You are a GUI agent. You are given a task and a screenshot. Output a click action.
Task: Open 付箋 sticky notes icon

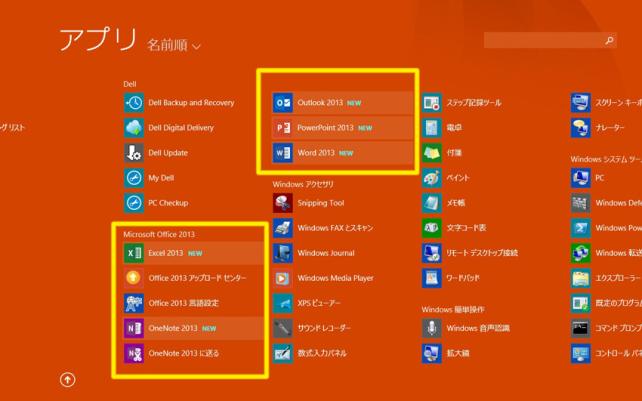click(x=432, y=153)
